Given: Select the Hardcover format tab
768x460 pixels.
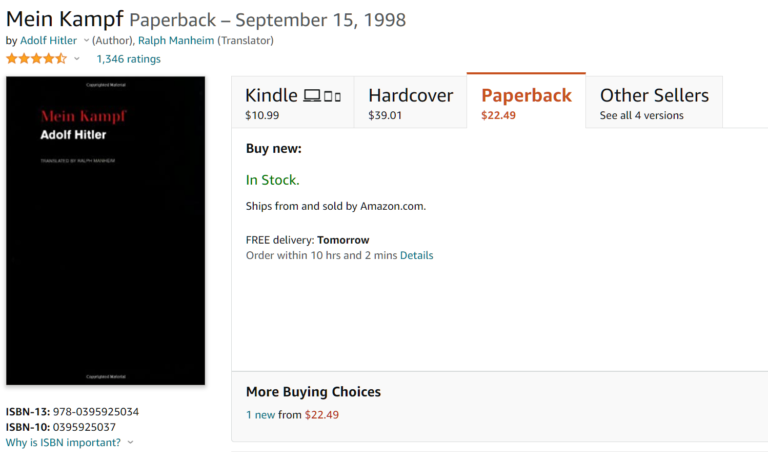Looking at the screenshot, I should pos(410,102).
